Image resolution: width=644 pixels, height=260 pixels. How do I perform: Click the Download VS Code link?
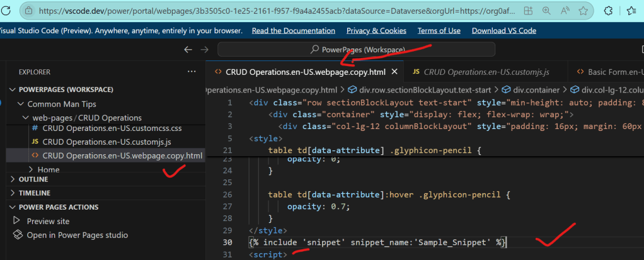pos(503,31)
